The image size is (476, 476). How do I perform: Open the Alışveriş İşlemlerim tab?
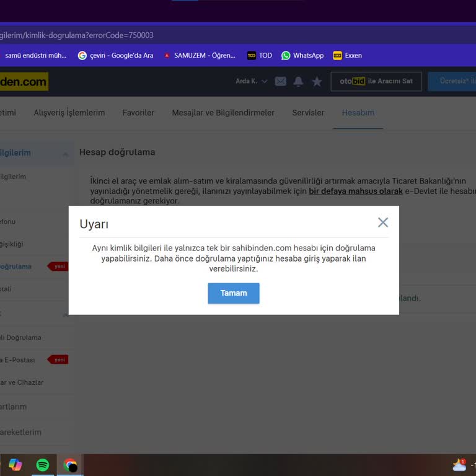69,113
